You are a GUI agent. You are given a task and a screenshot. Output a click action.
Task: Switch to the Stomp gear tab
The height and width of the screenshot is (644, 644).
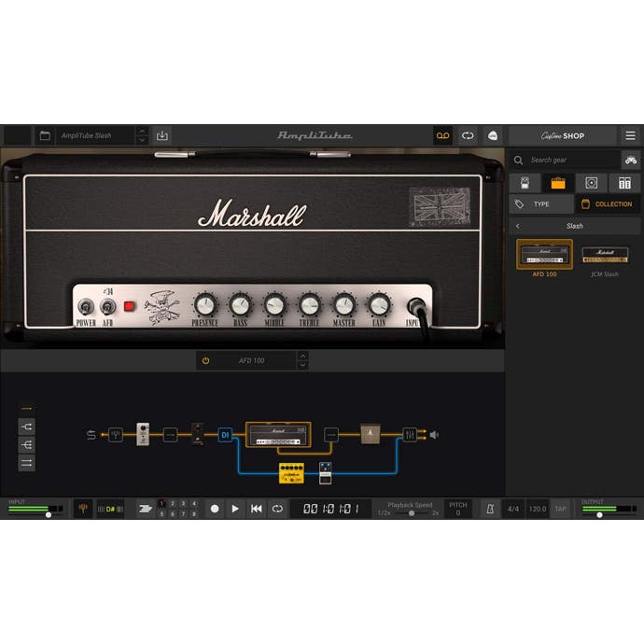coord(525,183)
